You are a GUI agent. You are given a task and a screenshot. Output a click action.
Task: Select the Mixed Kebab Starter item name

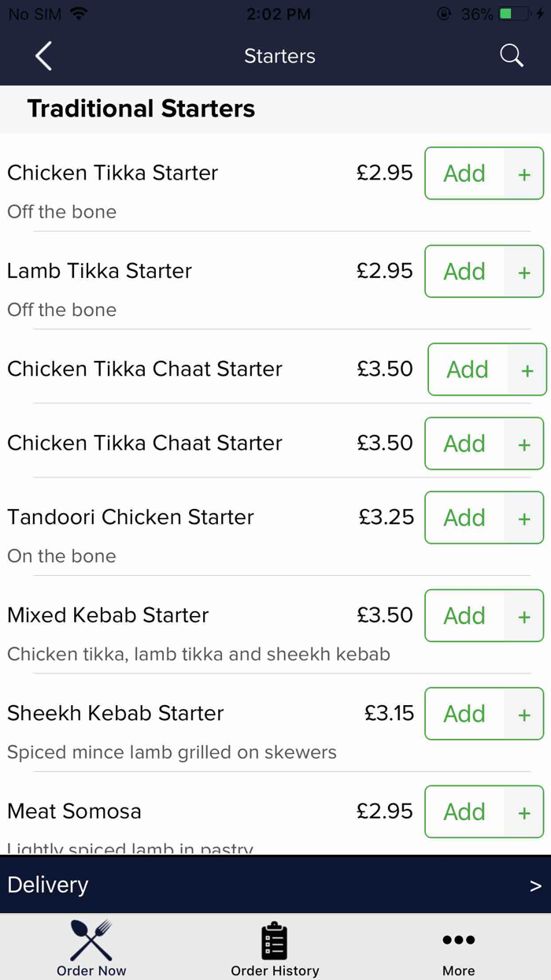(108, 614)
